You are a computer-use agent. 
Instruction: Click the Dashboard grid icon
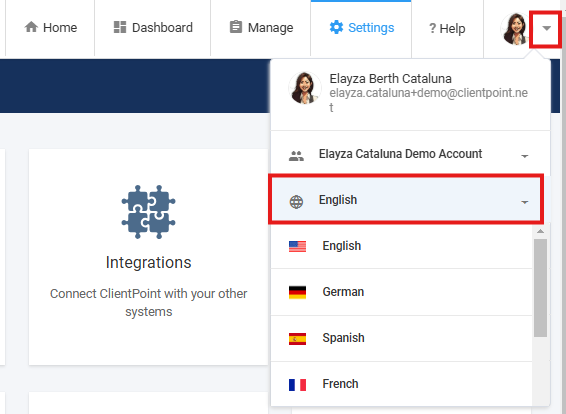pos(120,27)
